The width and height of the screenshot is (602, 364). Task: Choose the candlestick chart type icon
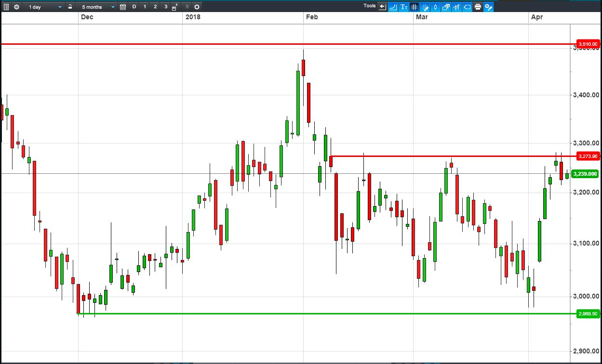coord(435,7)
